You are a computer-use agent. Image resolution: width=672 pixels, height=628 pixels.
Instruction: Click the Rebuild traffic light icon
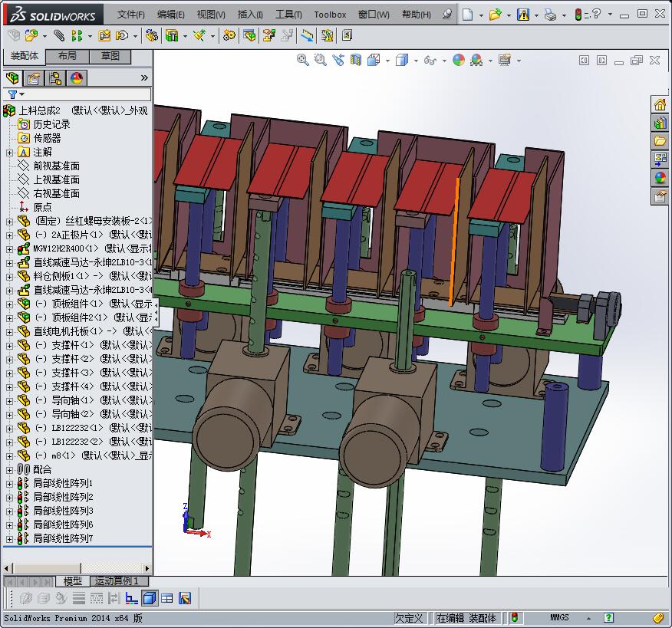578,15
